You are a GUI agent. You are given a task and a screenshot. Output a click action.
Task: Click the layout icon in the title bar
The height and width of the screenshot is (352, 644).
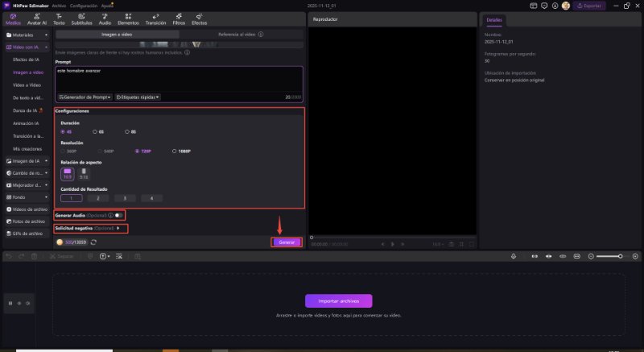pyautogui.click(x=534, y=6)
